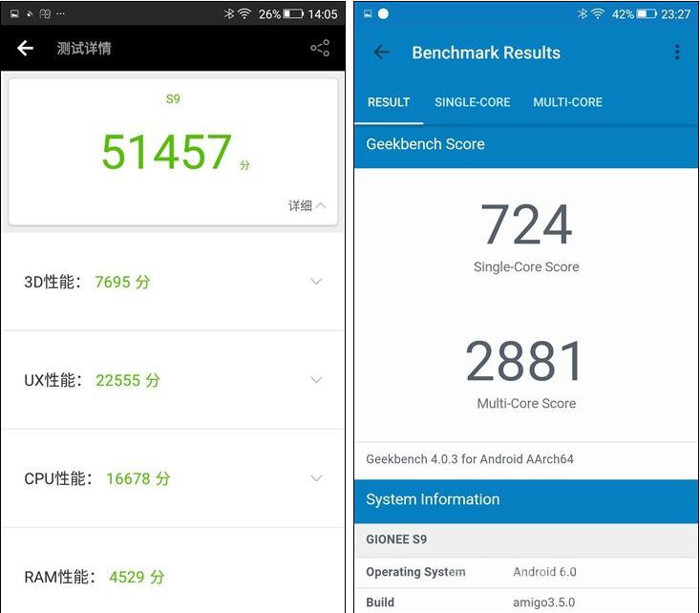Tap the Single-Core Score label

(526, 266)
